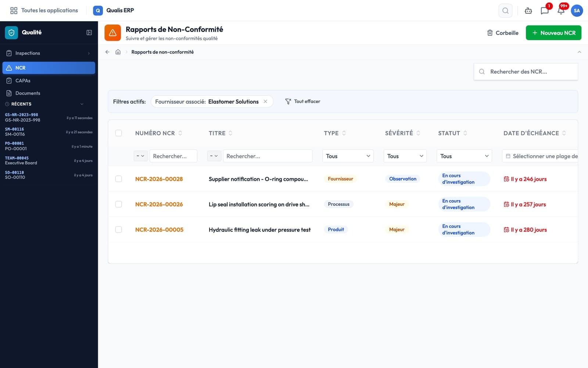
Task: Open global search magnifier icon
Action: [505, 11]
